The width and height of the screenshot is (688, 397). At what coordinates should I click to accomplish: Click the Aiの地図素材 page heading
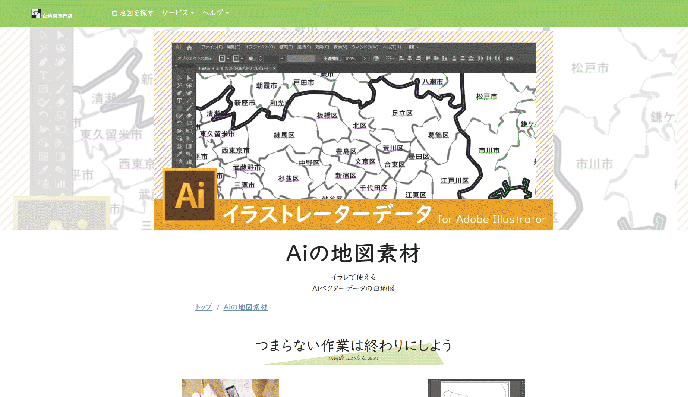coord(353,254)
